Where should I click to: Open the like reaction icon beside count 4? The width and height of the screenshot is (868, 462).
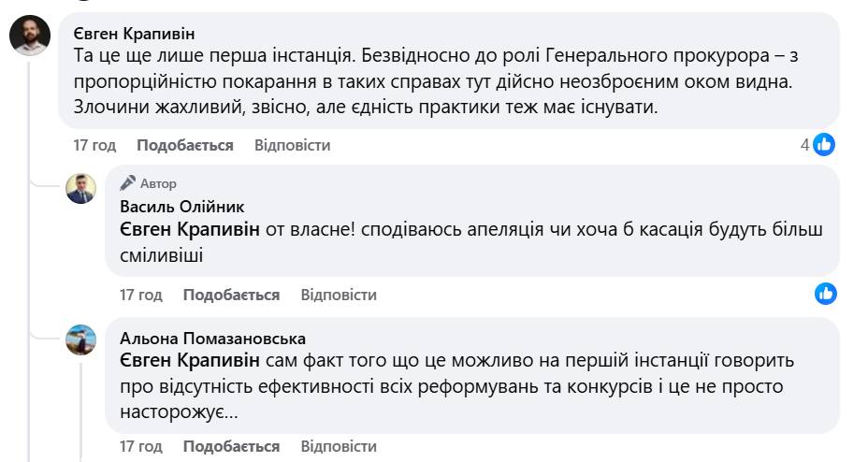(824, 144)
